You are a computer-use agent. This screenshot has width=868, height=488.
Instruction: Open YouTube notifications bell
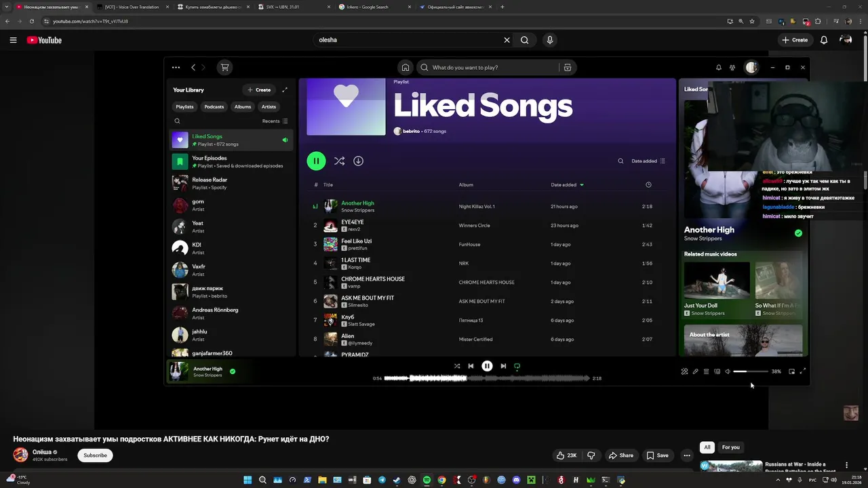tap(824, 40)
